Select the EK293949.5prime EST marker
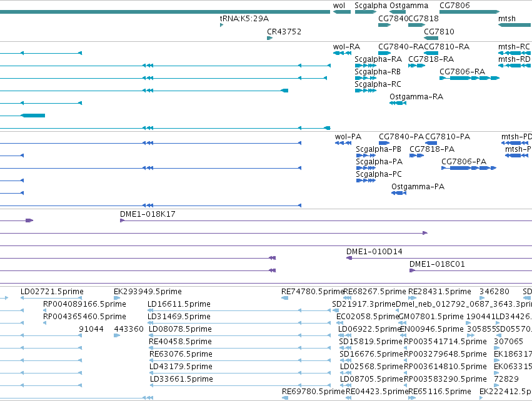 pyautogui.click(x=117, y=298)
